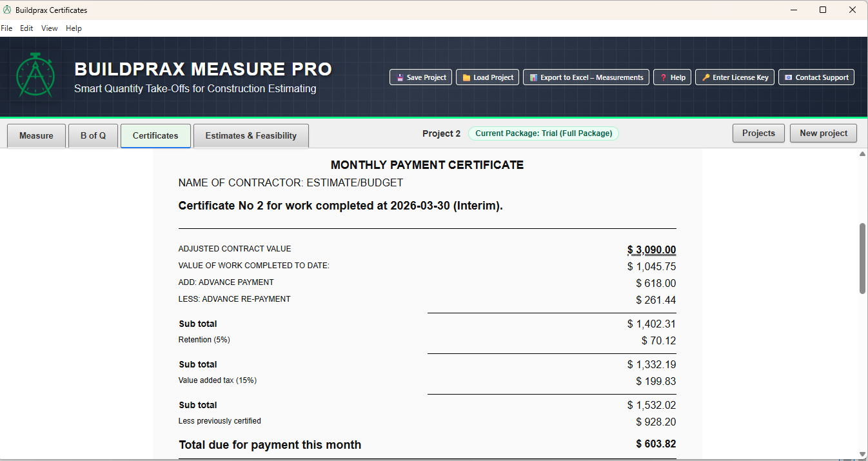The height and width of the screenshot is (461, 868).
Task: Switch to the B of Q tab
Action: (x=93, y=136)
